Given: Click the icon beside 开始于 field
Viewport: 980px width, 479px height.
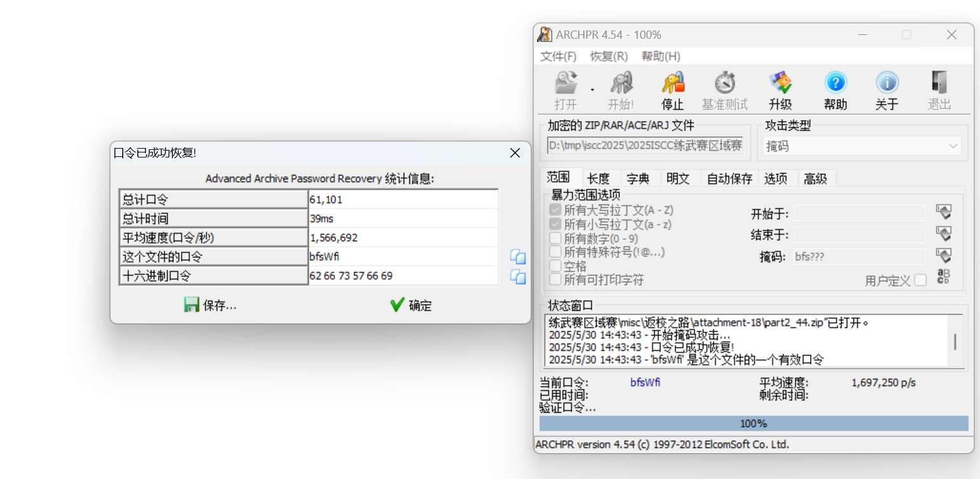Looking at the screenshot, I should click(x=943, y=212).
